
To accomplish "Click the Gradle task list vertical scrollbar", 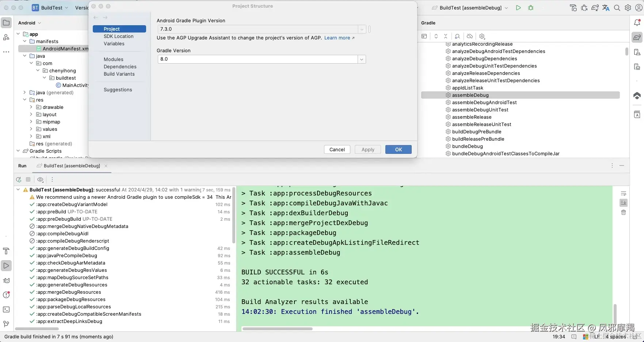I will point(627,51).
